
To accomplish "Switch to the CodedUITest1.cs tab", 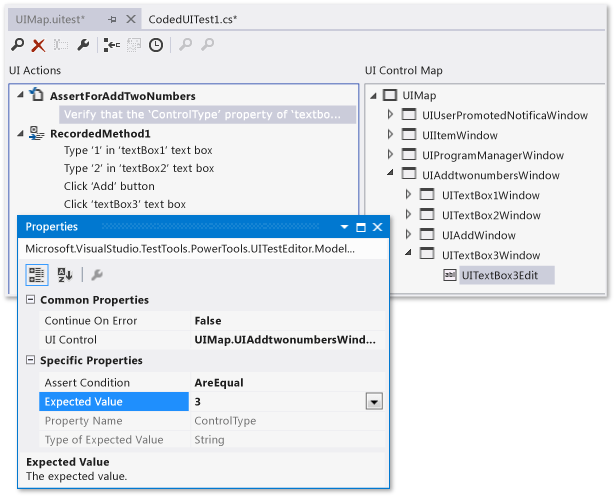I will 193,19.
